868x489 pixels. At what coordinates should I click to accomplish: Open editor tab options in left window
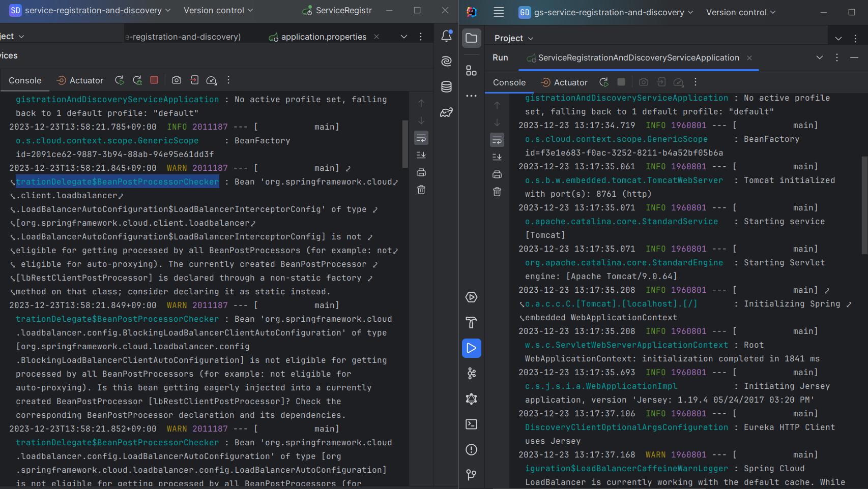coord(421,37)
